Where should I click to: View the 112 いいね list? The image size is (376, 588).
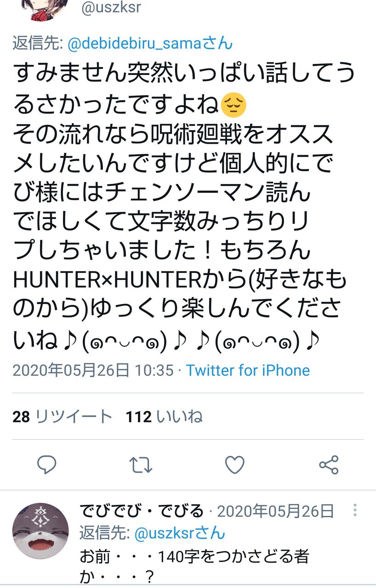point(165,417)
